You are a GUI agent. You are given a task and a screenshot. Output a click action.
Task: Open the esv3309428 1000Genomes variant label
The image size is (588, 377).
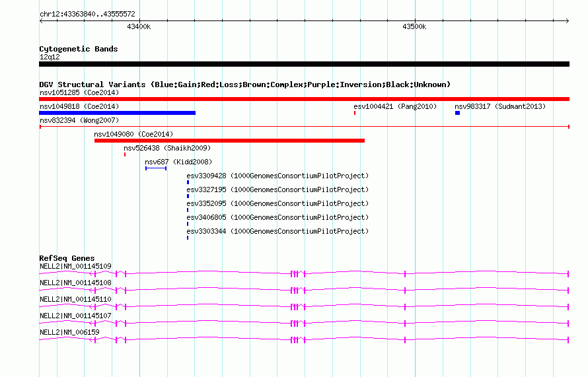277,176
